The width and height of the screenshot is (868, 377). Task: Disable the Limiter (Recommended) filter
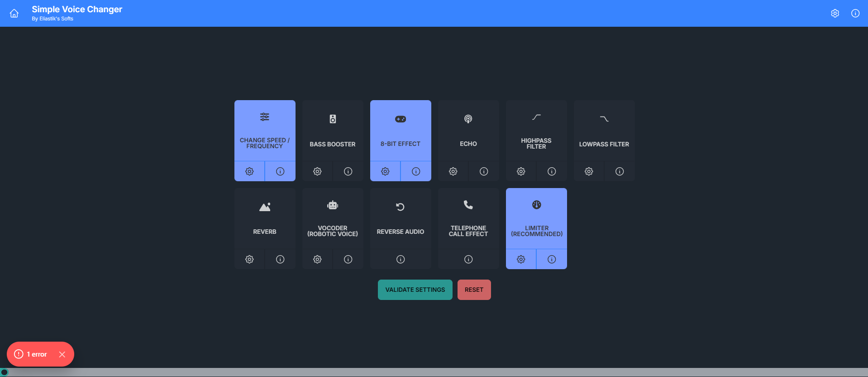pos(536,218)
